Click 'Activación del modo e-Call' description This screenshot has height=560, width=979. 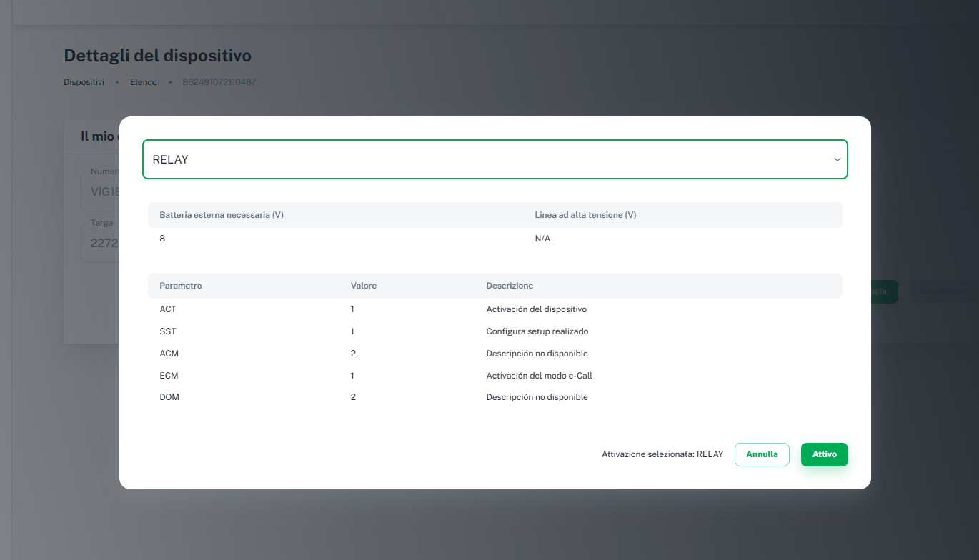coord(539,376)
